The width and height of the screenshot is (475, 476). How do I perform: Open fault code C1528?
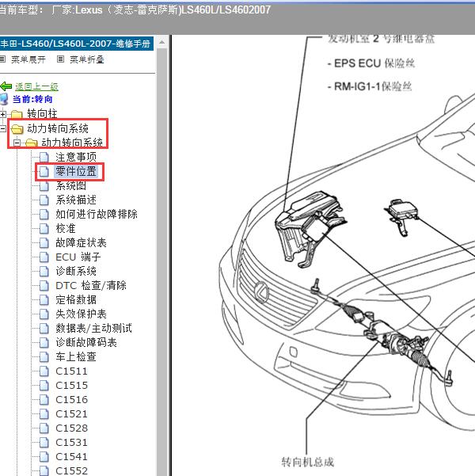[x=71, y=428]
